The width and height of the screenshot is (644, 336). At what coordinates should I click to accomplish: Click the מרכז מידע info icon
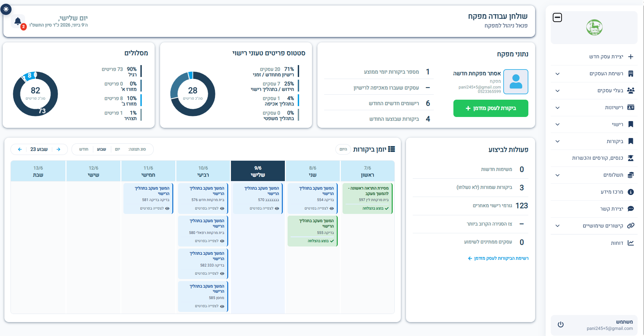pyautogui.click(x=631, y=192)
